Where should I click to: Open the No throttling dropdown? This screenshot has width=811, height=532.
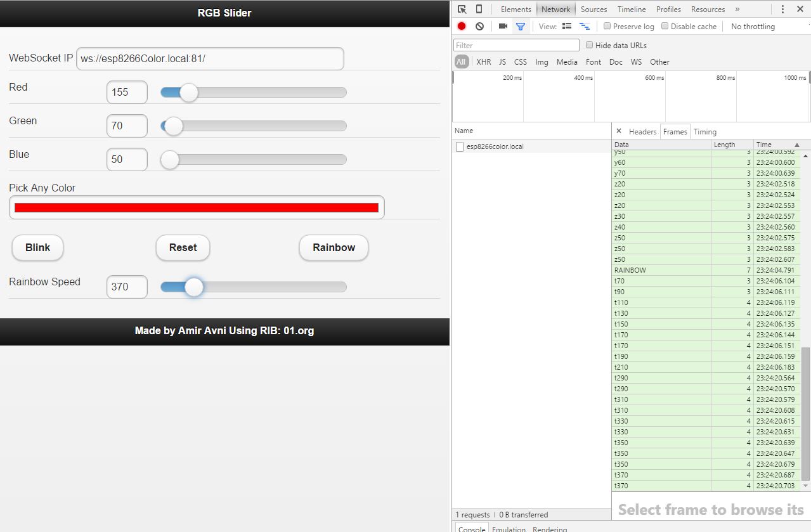pyautogui.click(x=753, y=26)
